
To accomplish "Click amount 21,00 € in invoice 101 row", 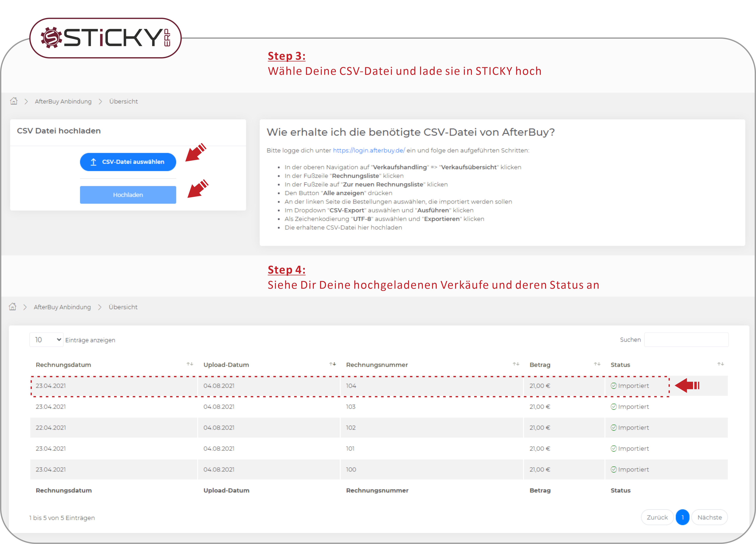I will 540,449.
